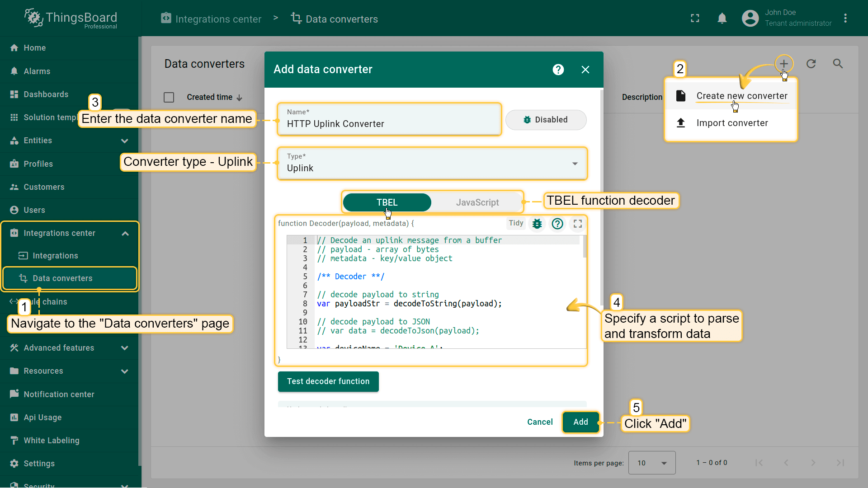Select Import converter menu option

click(731, 123)
